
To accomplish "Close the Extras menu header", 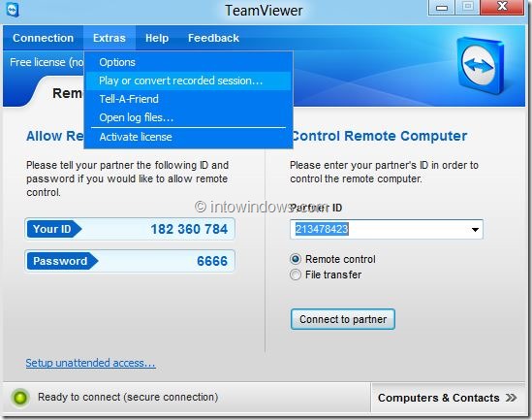I will tap(110, 38).
